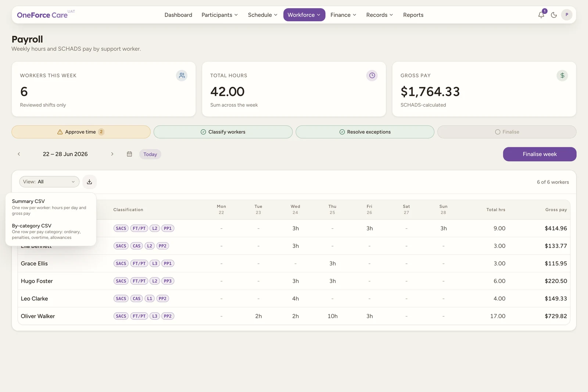Open the Reports page

(x=413, y=15)
